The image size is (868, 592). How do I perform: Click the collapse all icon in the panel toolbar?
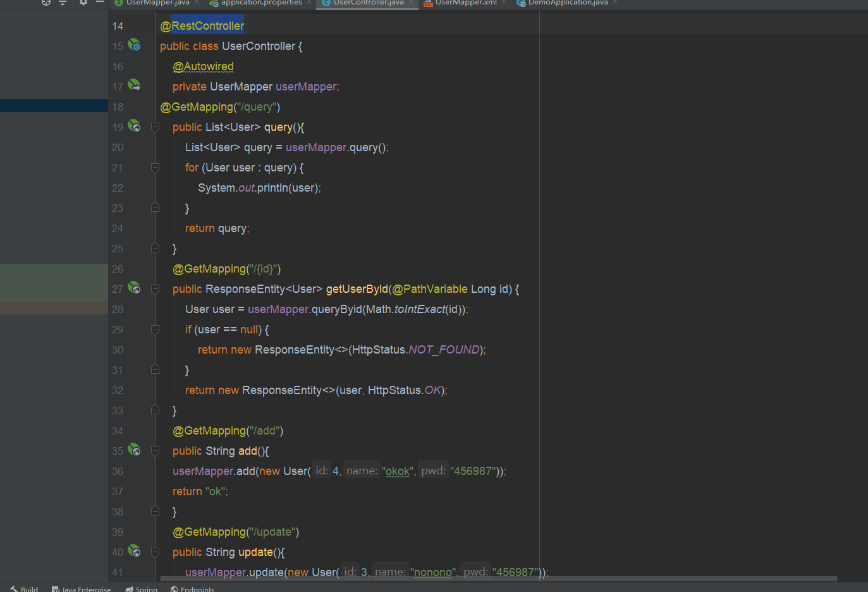click(63, 3)
